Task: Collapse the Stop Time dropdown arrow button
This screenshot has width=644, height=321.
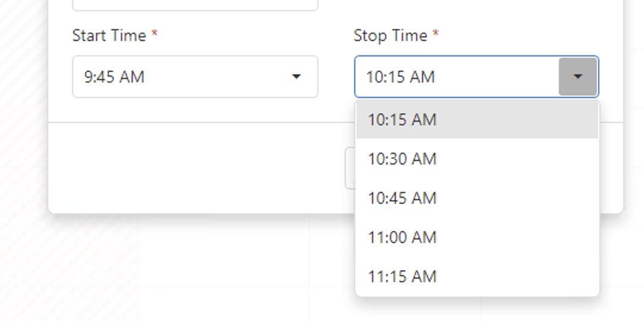Action: [577, 77]
